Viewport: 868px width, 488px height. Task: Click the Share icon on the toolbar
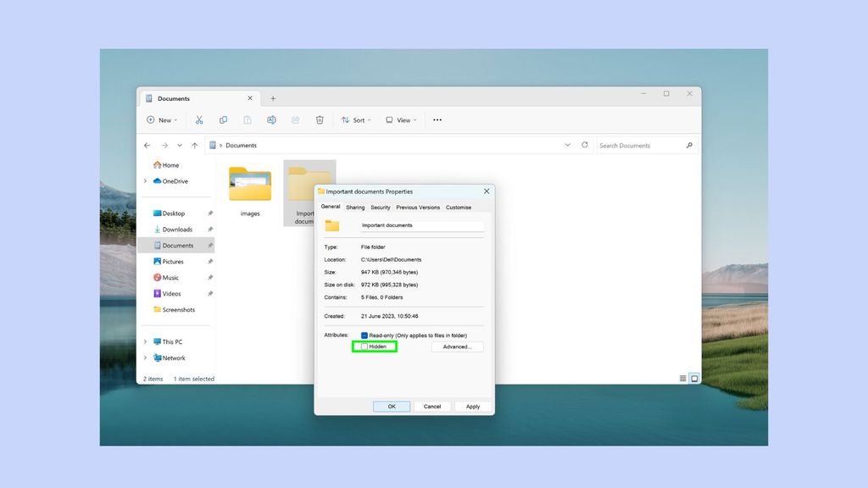tap(295, 119)
